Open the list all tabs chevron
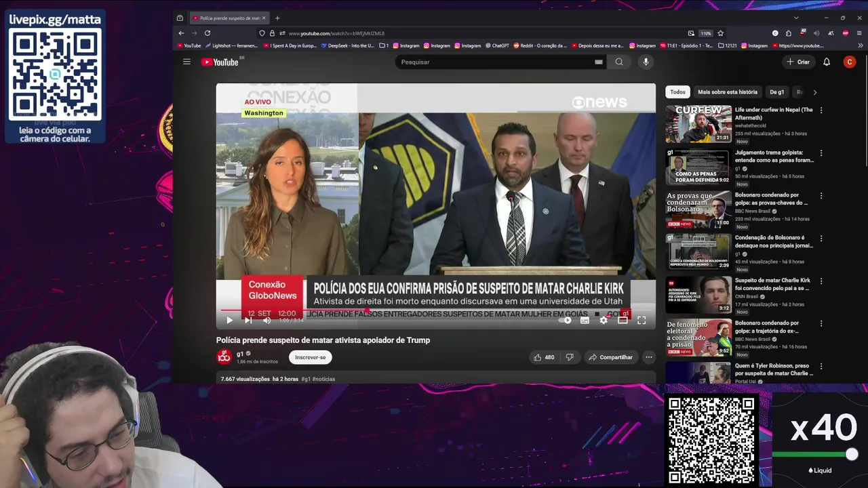The image size is (868, 488). coord(796,18)
